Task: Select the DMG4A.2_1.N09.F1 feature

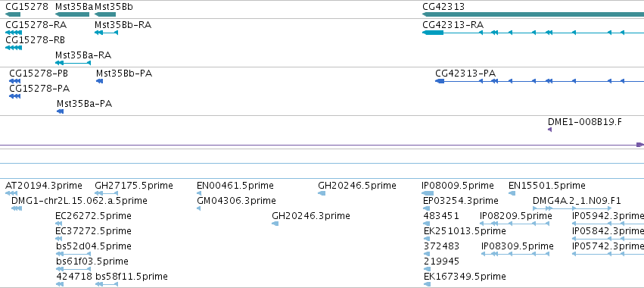Action: pos(572,208)
